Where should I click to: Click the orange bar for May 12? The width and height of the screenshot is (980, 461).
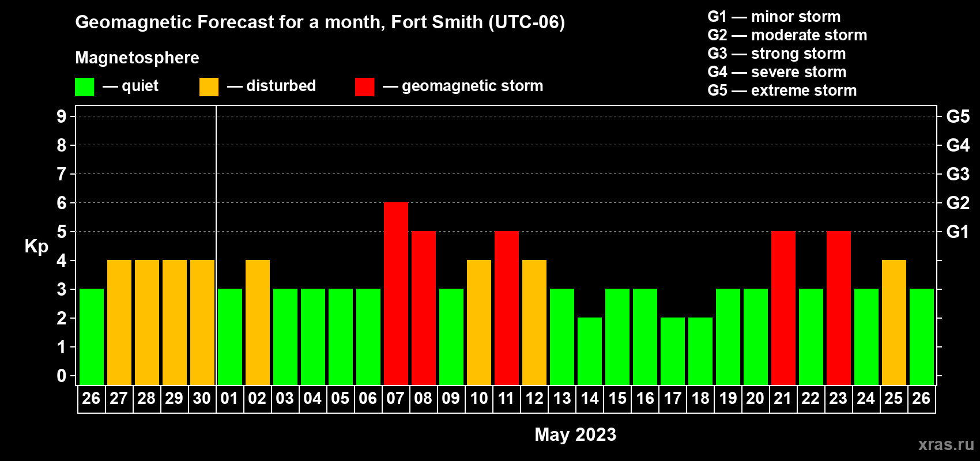(x=534, y=323)
